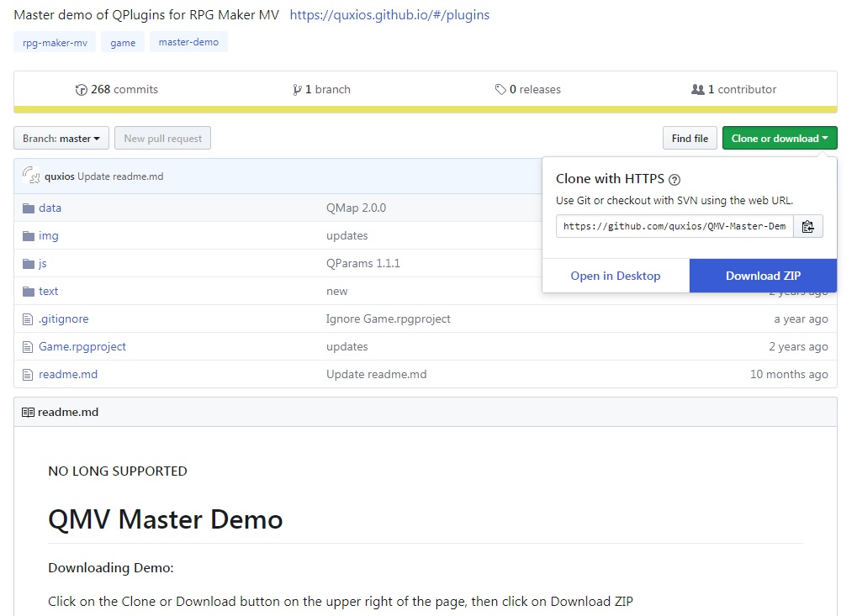Click the Find file button

690,139
